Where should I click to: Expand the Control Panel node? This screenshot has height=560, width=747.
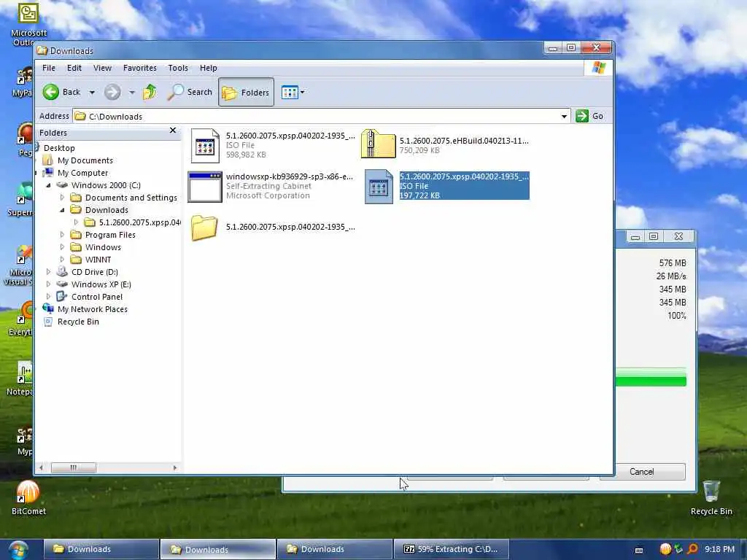pyautogui.click(x=48, y=296)
